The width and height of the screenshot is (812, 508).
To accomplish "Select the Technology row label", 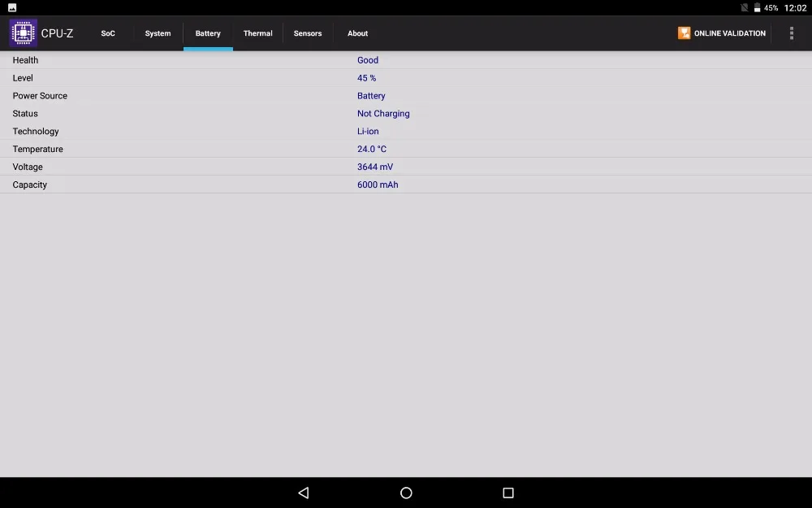I will tap(36, 131).
